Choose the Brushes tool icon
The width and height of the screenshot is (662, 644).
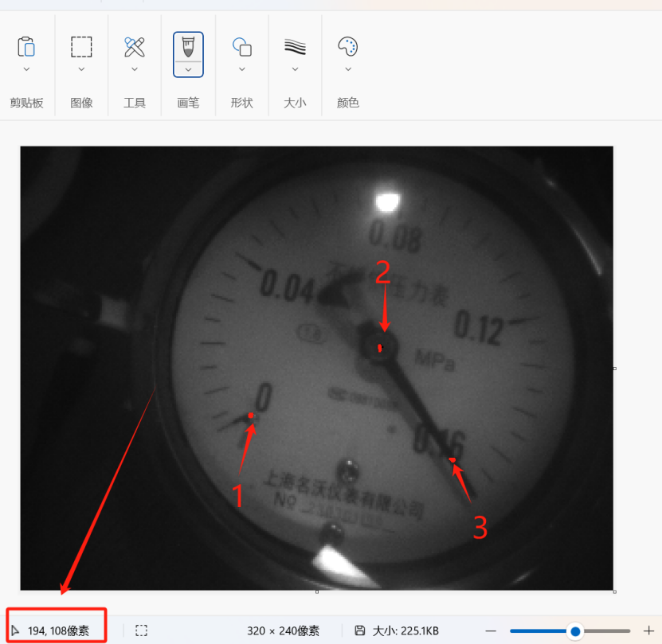pyautogui.click(x=188, y=46)
